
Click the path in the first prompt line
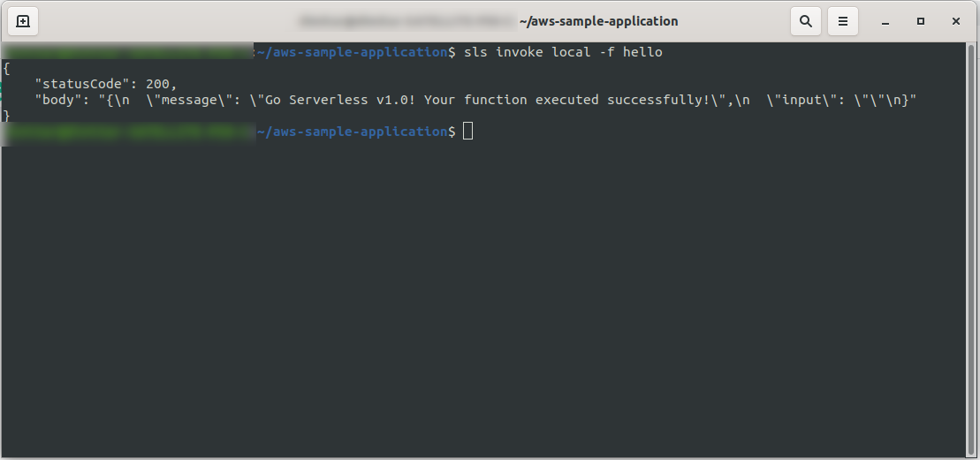coord(352,52)
